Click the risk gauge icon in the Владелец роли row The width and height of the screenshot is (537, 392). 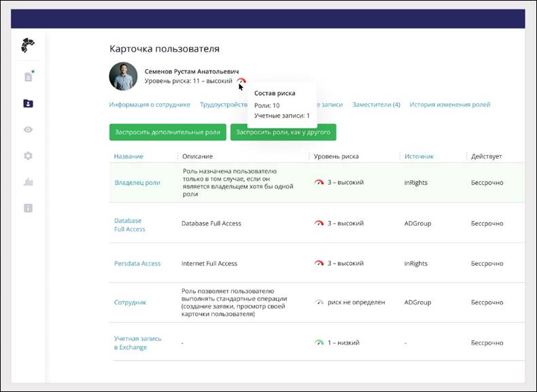click(x=319, y=182)
